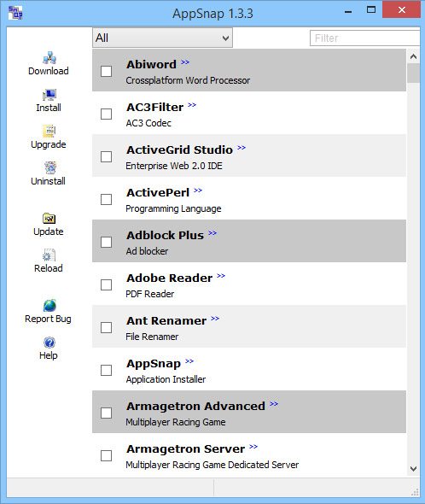
Task: Expand Ant Renamer >> arrow
Action: pos(215,319)
